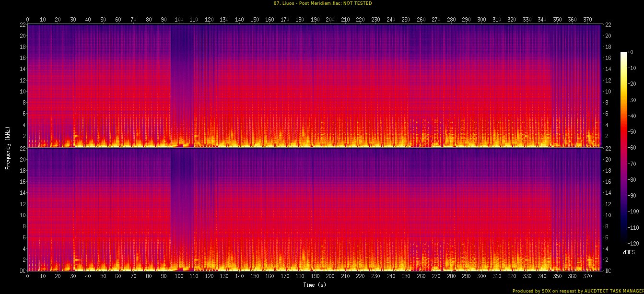Click the 30 tick on the bottom time axis
Image resolution: width=644 pixels, height=294 pixels.
pos(73,276)
